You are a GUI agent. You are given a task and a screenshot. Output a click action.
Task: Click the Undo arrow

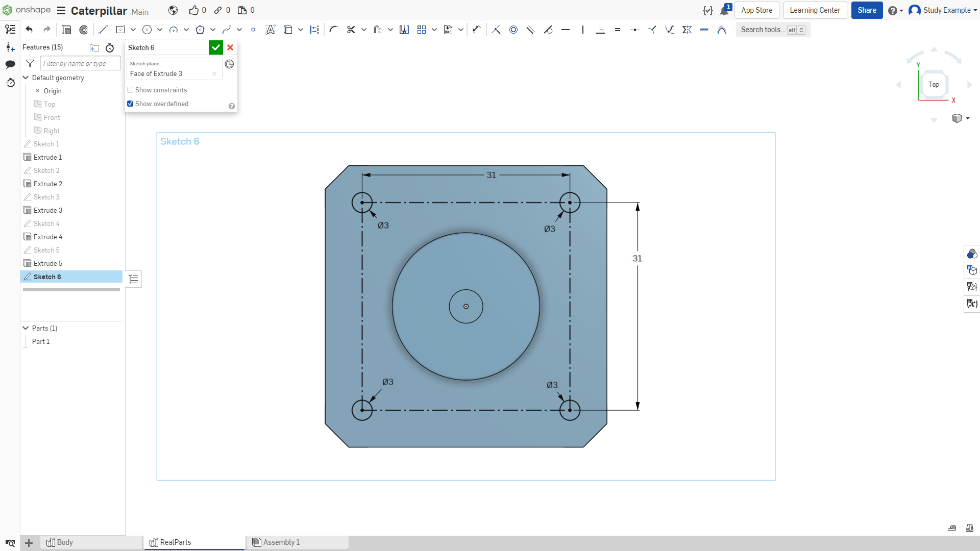[29, 30]
